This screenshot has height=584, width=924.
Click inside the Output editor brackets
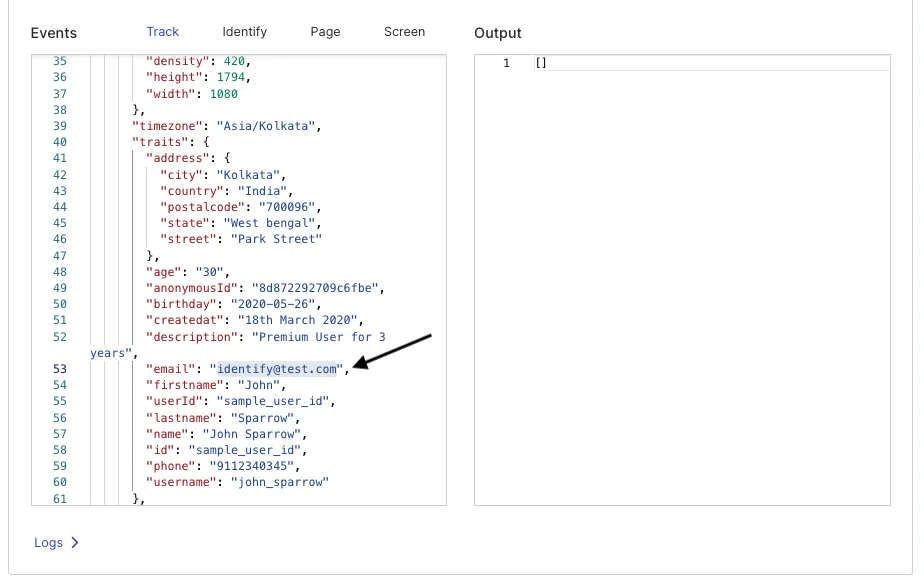pyautogui.click(x=541, y=62)
